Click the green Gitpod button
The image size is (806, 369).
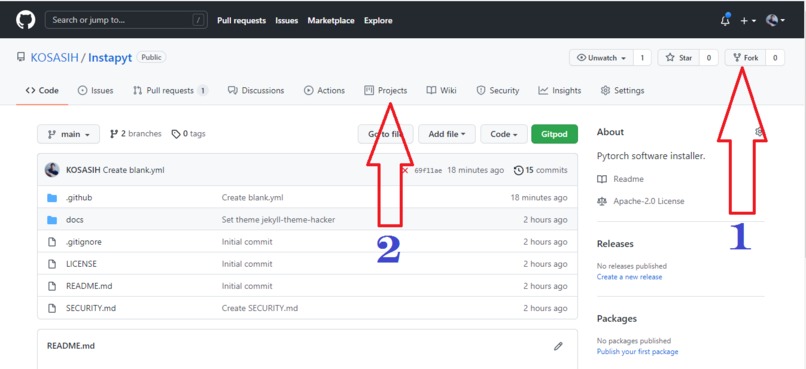pyautogui.click(x=555, y=134)
